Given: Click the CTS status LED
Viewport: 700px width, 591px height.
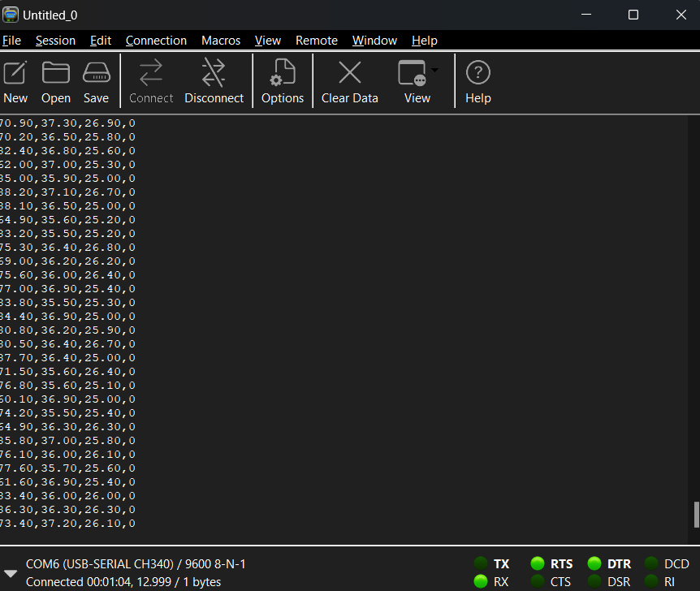Looking at the screenshot, I should point(538,581).
